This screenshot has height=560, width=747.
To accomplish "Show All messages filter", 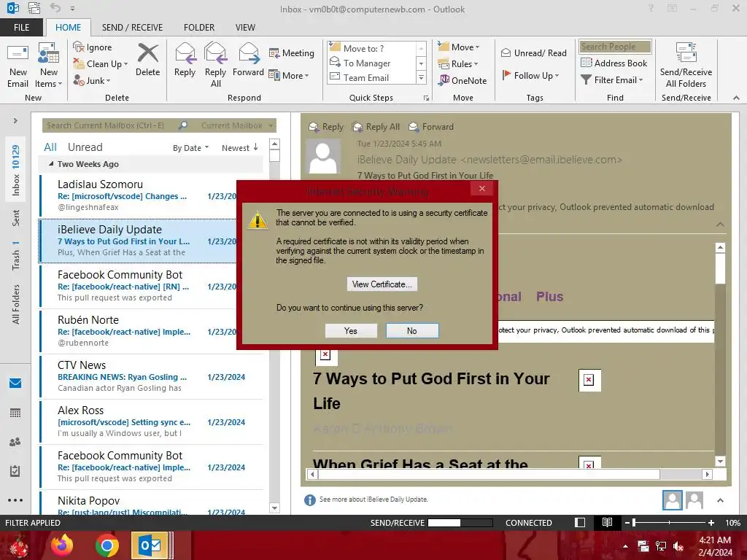I will click(x=50, y=147).
